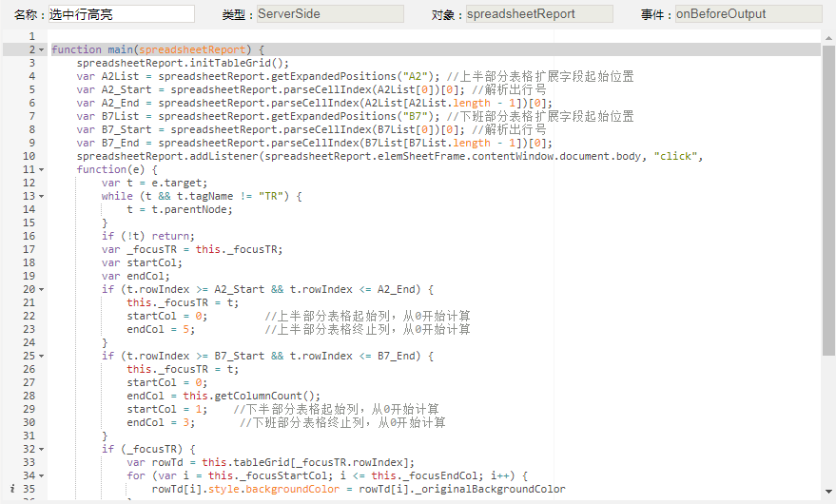Collapse the if block fold at line 20
836x504 pixels.
pos(42,290)
